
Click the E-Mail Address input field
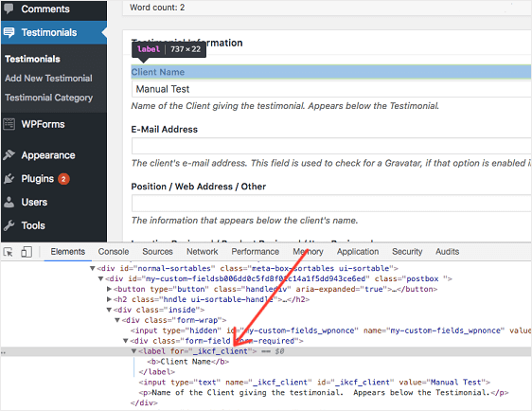click(331, 146)
